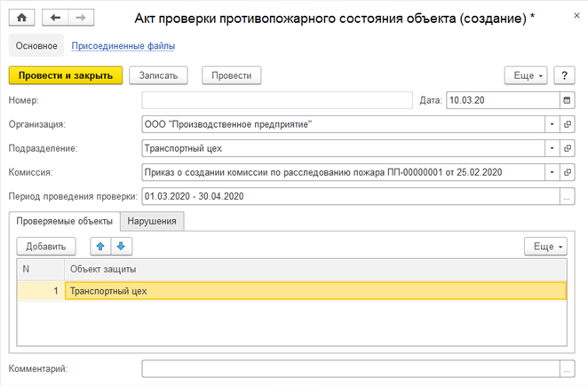The image size is (588, 386).
Task: Add a row with the Добавить button
Action: (46, 246)
